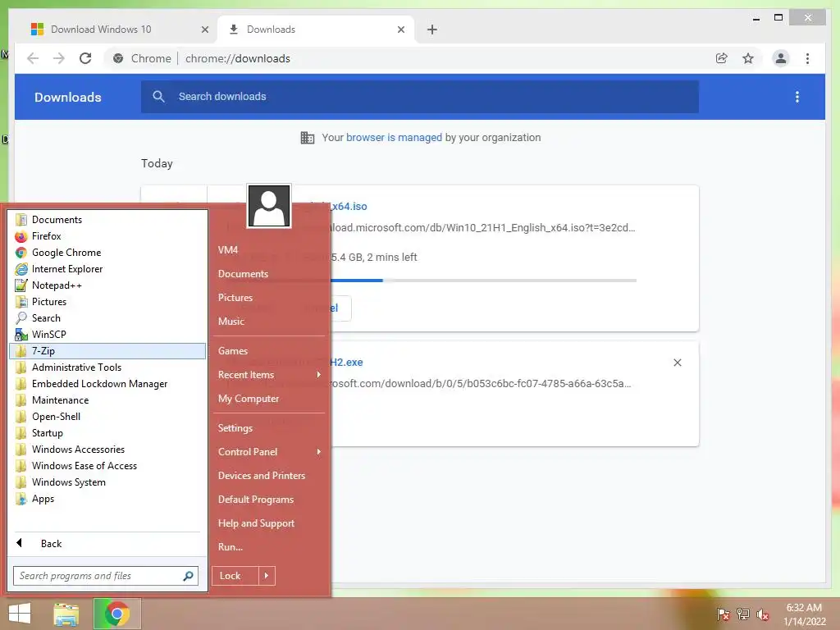Go back in the Chrome browser

click(x=33, y=58)
